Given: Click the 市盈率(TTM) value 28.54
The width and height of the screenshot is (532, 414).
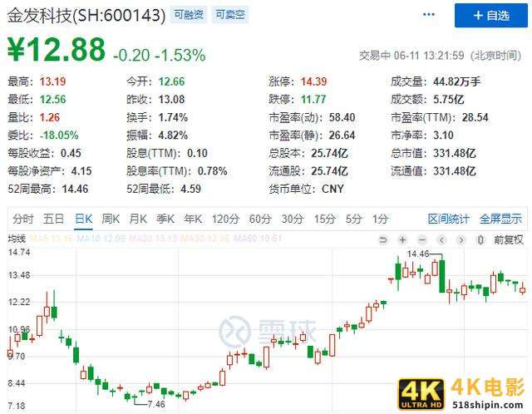Looking at the screenshot, I should pos(475,117).
